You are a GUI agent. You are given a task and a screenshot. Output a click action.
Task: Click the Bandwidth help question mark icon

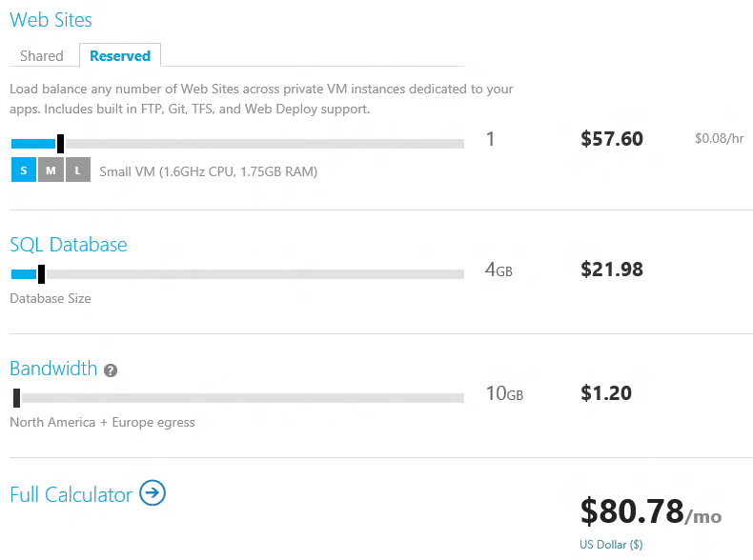point(111,370)
